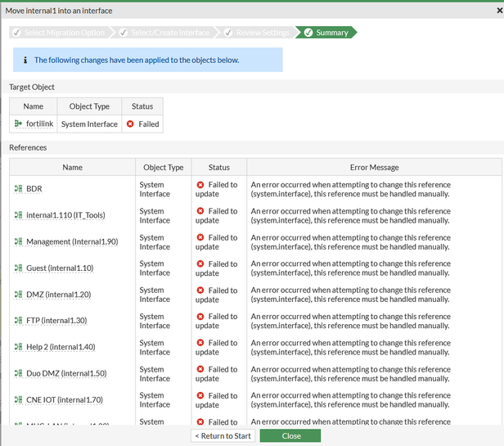Click the interface icon beside BDR

[x=18, y=189]
